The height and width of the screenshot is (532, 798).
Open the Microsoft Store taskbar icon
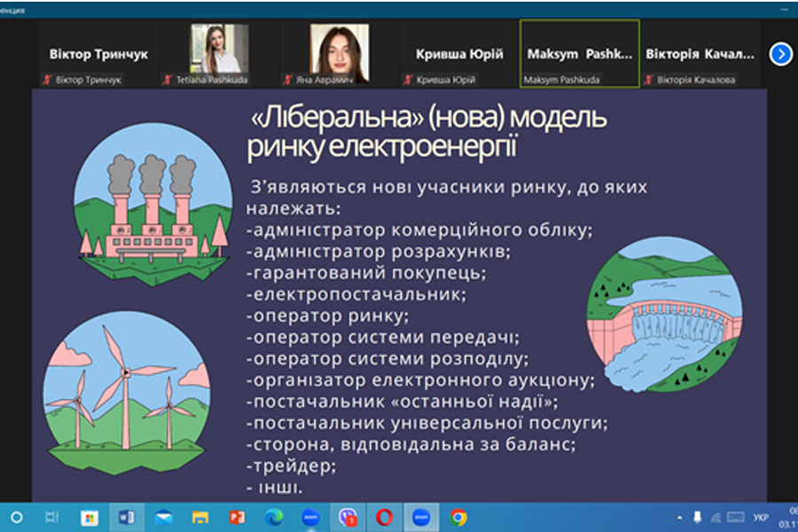point(90,517)
